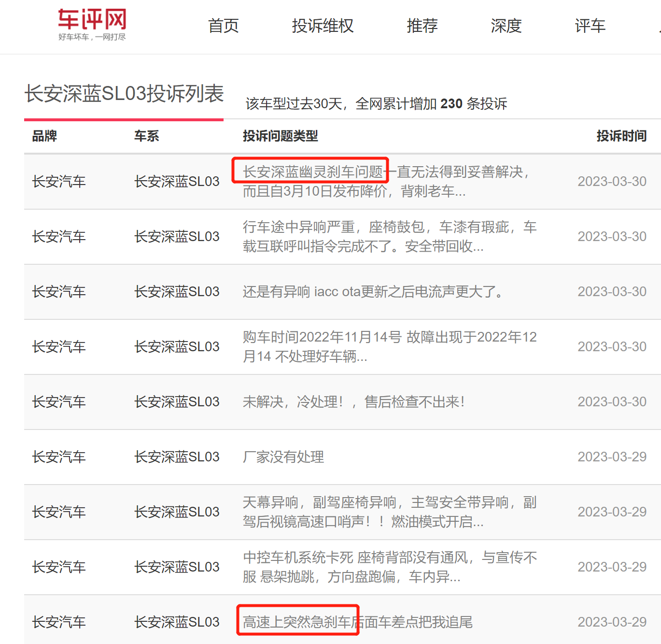Image resolution: width=661 pixels, height=644 pixels.
Task: Click date 2023-03-29 in 厂家没有处理 row
Action: click(612, 457)
